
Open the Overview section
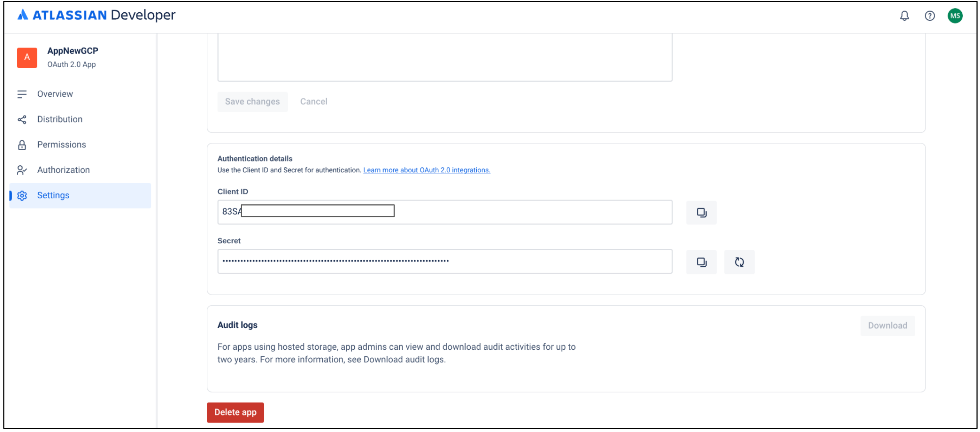pos(55,94)
